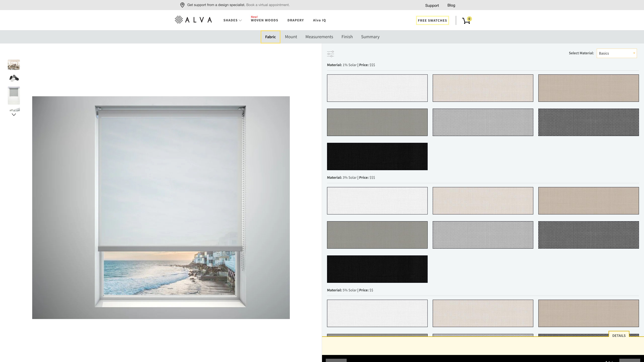Select the dark gray 1% Solar swatch

tap(589, 122)
